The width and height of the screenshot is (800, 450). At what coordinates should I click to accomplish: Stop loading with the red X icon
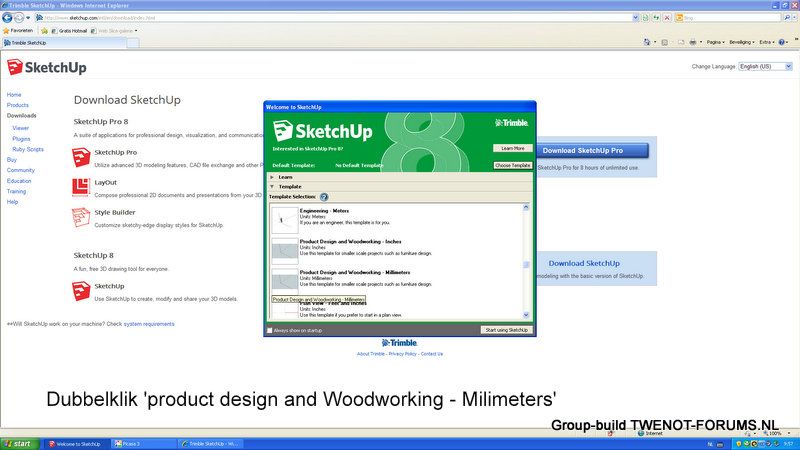[x=667, y=18]
